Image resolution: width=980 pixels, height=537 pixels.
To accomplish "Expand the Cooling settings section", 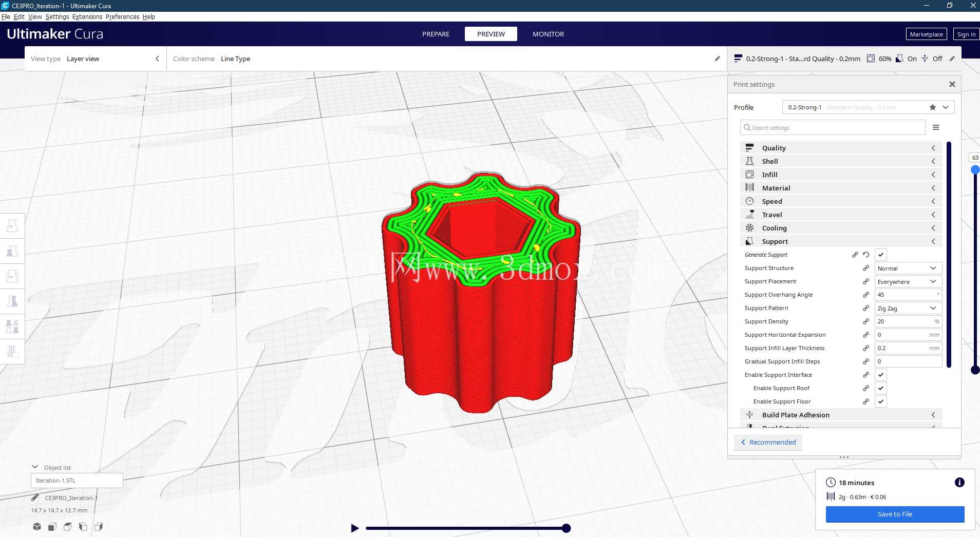I will [x=841, y=228].
